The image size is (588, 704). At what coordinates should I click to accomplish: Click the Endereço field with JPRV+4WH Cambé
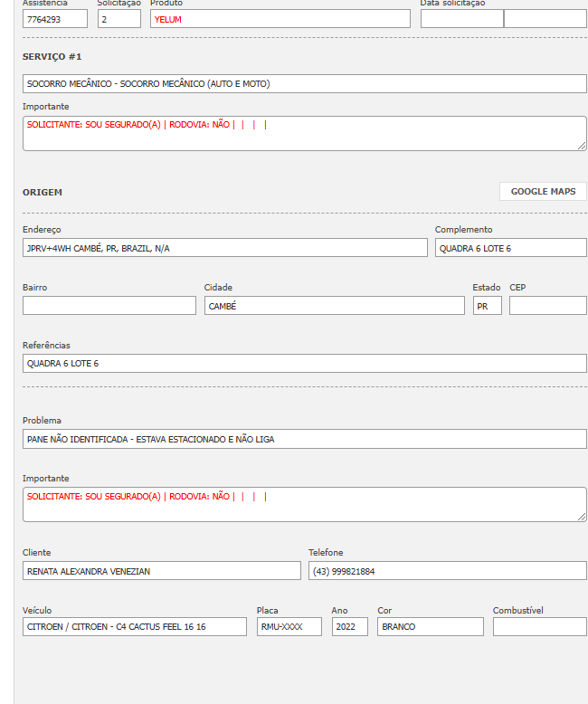click(225, 248)
